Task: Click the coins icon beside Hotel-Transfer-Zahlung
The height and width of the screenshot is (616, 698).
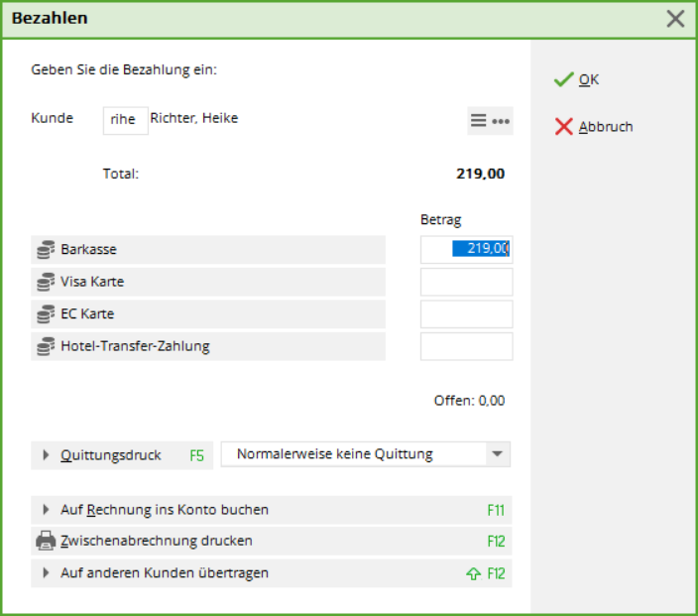Action: (46, 346)
